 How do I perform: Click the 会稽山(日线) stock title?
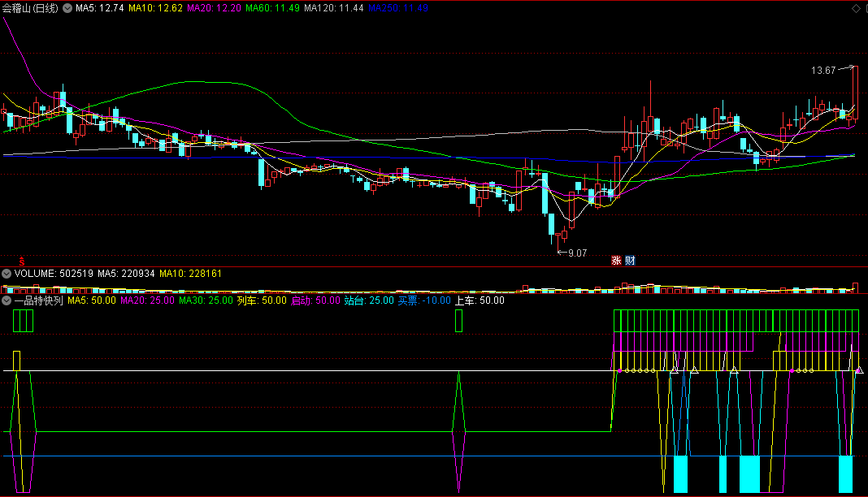[30, 8]
